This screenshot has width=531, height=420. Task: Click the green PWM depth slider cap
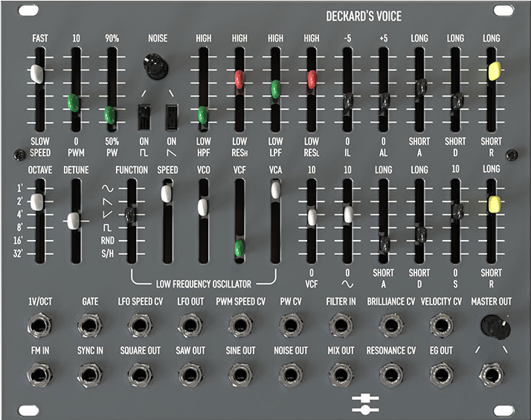(73, 103)
